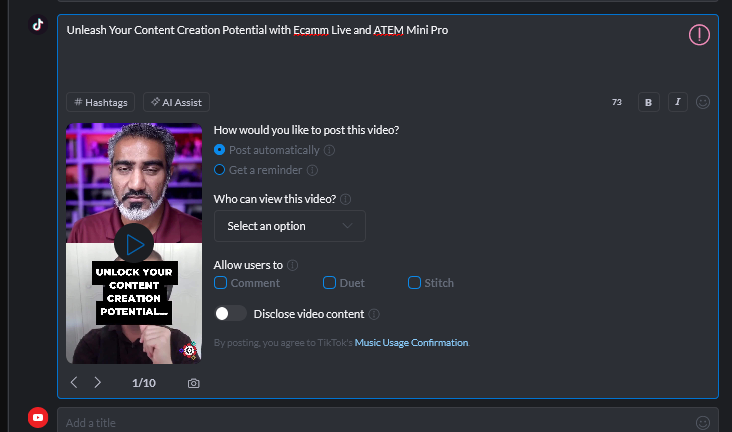This screenshot has height=432, width=732.
Task: Open the Select an option dropdown
Action: [x=289, y=226]
